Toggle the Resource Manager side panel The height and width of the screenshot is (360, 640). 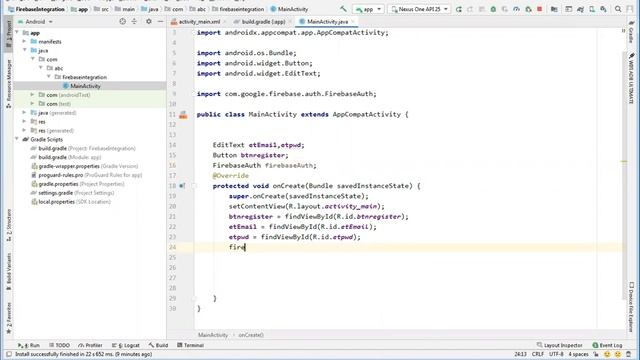(x=9, y=84)
